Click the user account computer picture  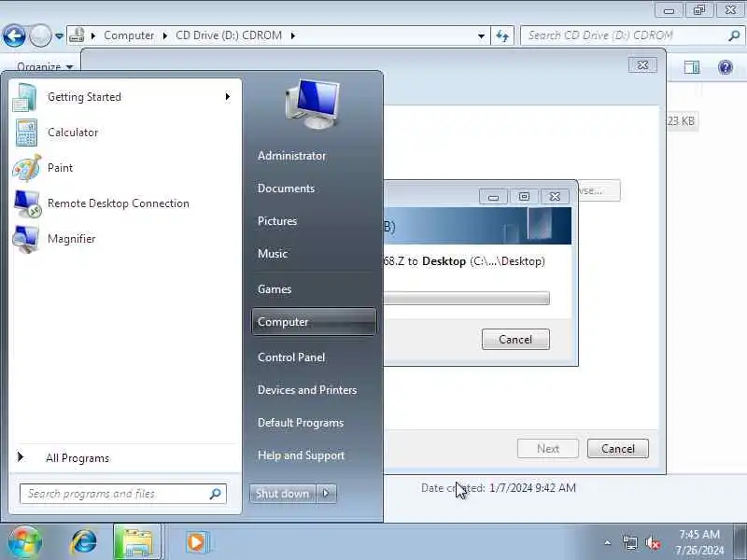[x=313, y=105]
